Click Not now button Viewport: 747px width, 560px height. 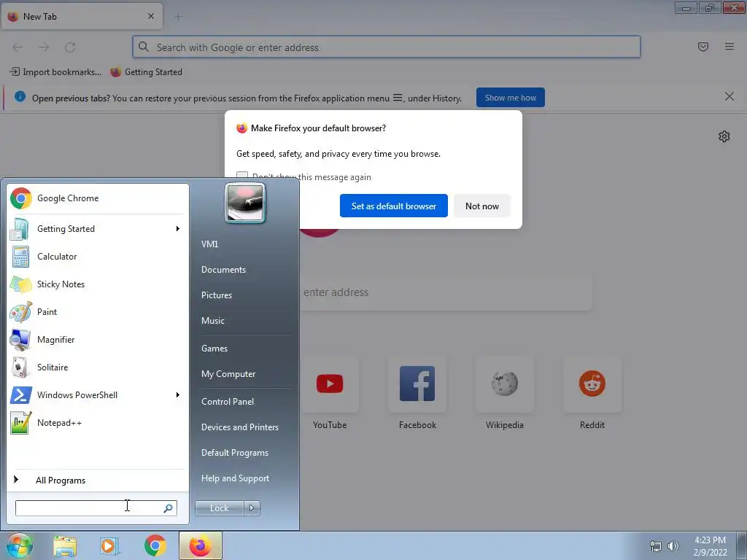point(482,206)
